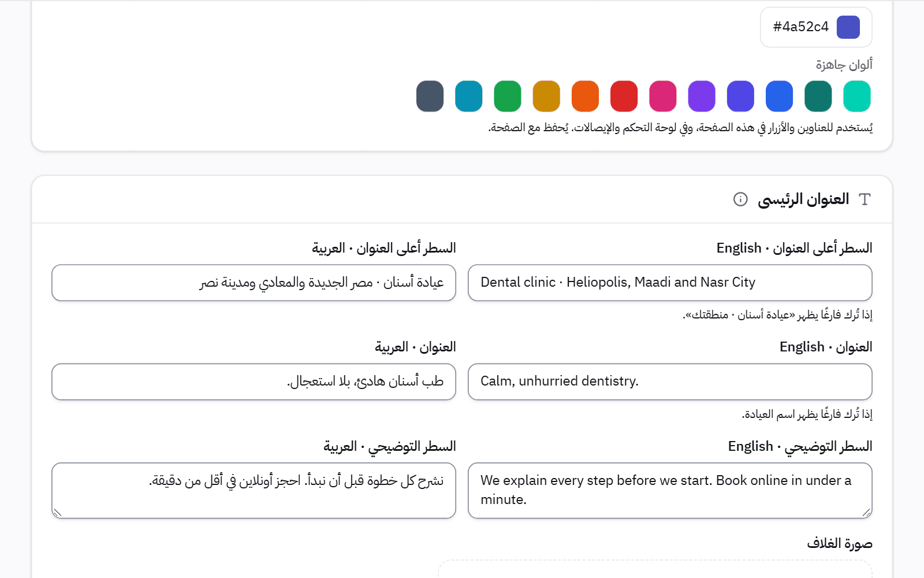Choose the bright turquoise preset color
924x578 pixels.
(856, 96)
